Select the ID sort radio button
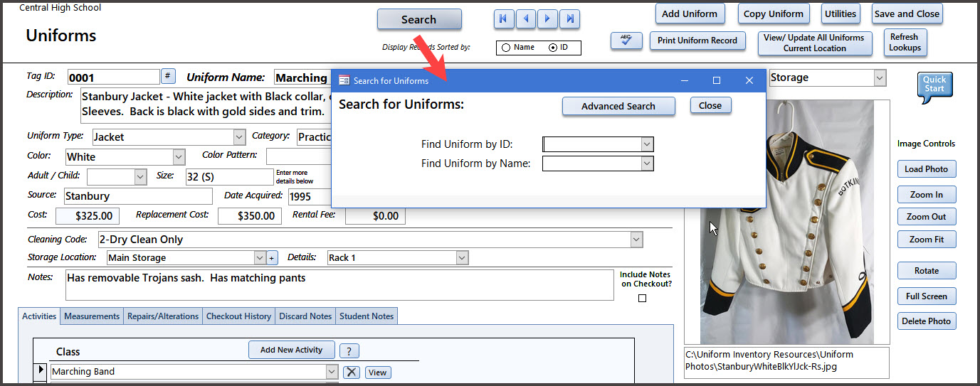The width and height of the screenshot is (980, 386). pos(553,48)
